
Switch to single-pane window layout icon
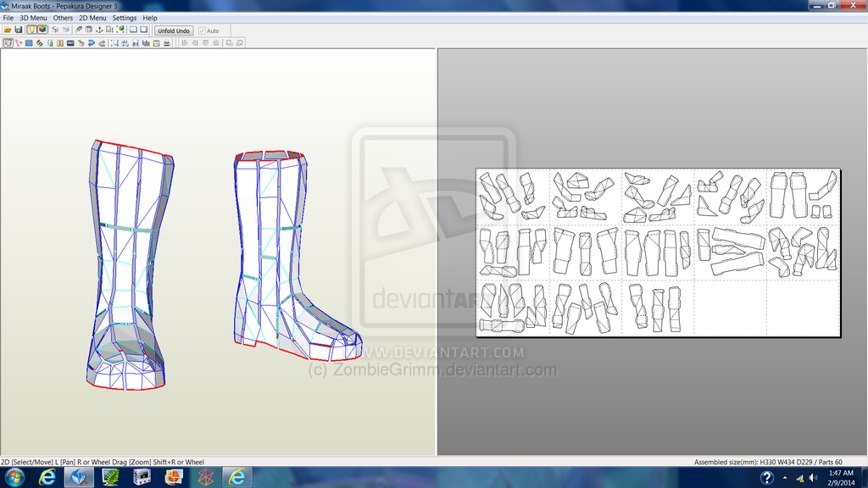click(144, 30)
